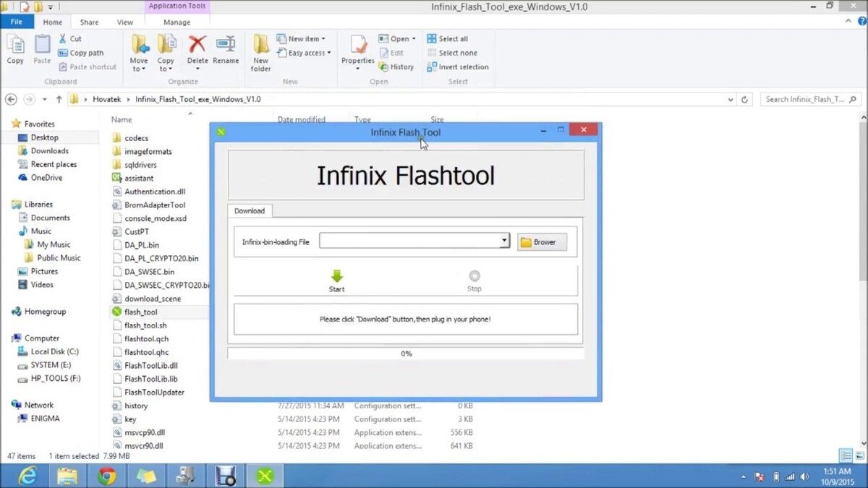868x488 pixels.
Task: Open Google Chrome from taskbar
Action: pos(107,475)
